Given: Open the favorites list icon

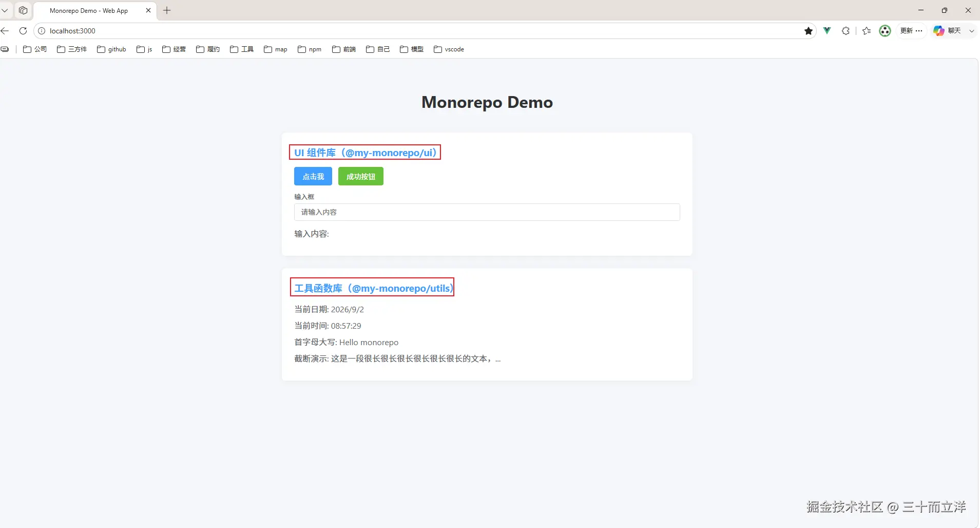Looking at the screenshot, I should click(867, 31).
